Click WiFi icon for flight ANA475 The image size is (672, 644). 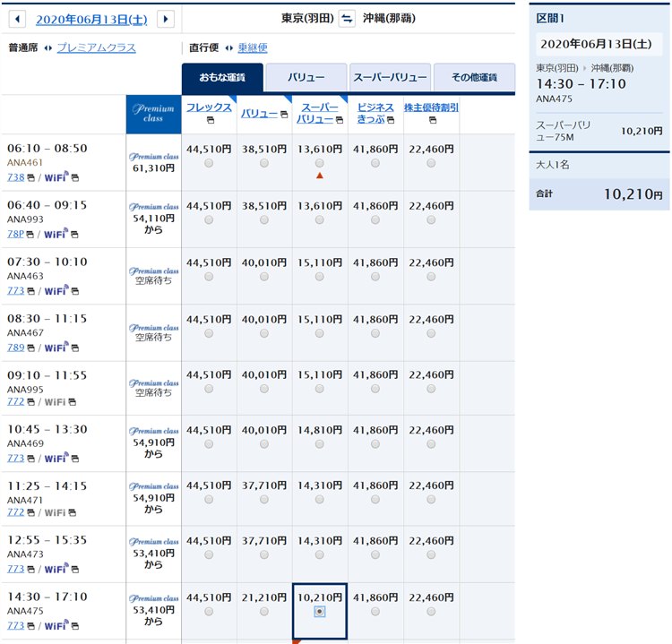click(56, 625)
